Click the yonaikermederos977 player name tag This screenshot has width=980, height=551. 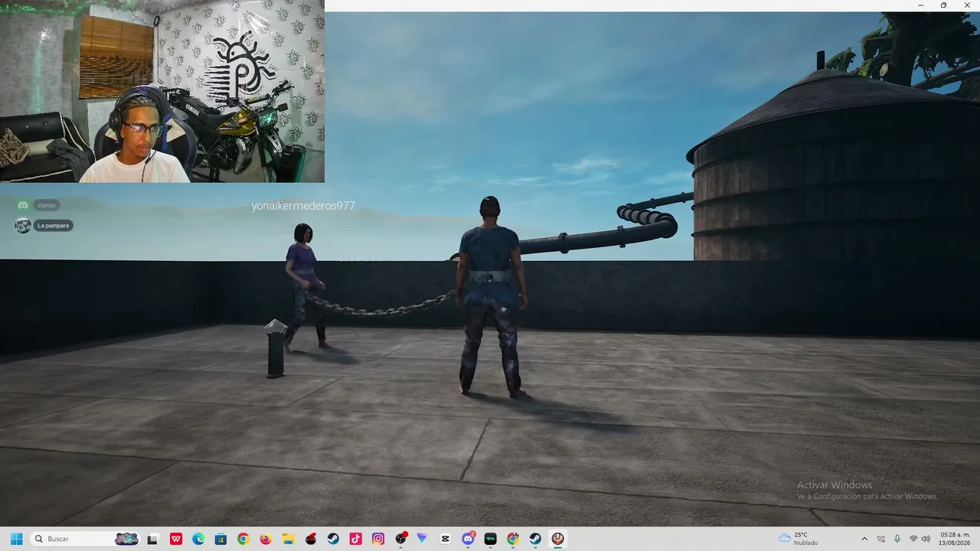[x=303, y=206]
